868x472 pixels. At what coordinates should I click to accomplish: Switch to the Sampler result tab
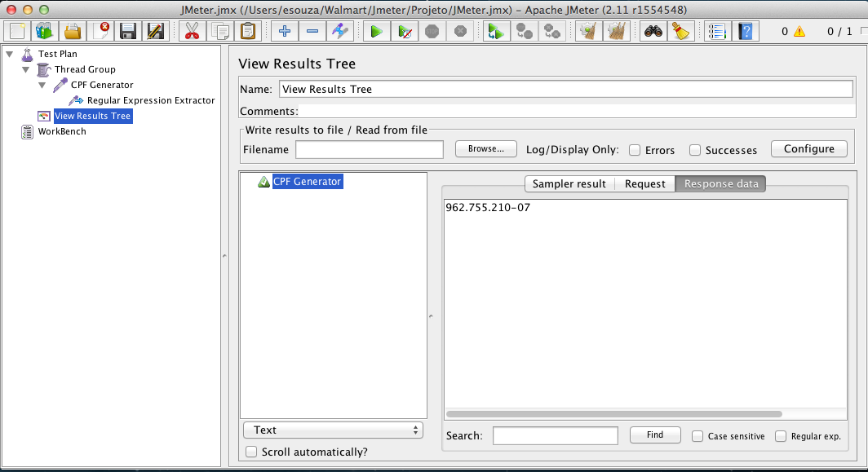[569, 183]
